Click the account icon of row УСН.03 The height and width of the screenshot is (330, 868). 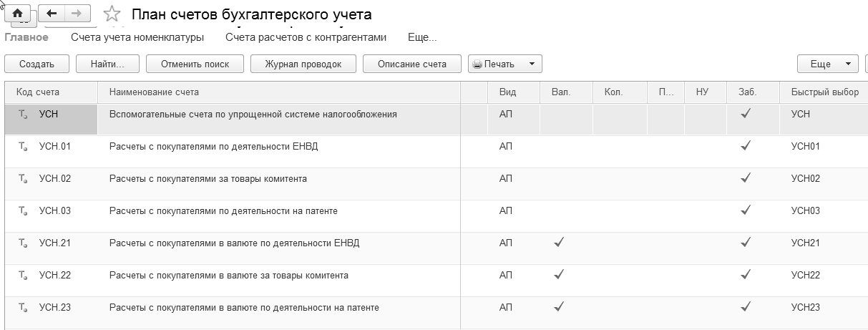(23, 211)
